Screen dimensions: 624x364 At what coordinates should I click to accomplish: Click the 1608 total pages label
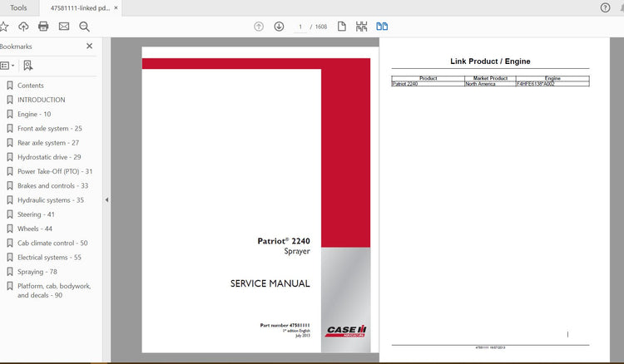[x=321, y=27]
